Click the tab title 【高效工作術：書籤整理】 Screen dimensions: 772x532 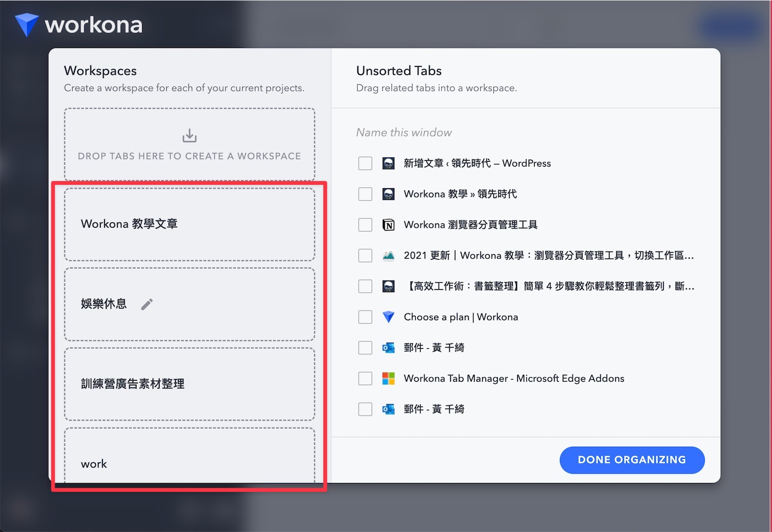point(549,287)
